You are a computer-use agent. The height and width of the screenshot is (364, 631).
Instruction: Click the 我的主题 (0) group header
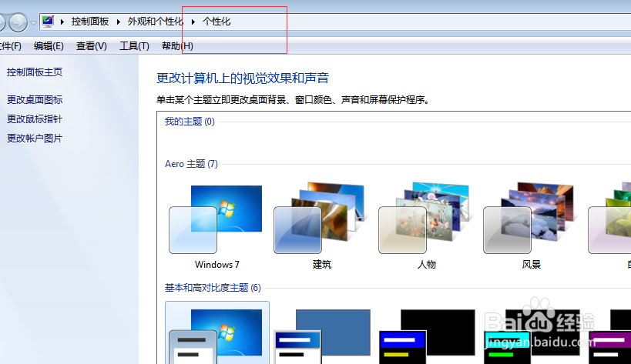(190, 122)
